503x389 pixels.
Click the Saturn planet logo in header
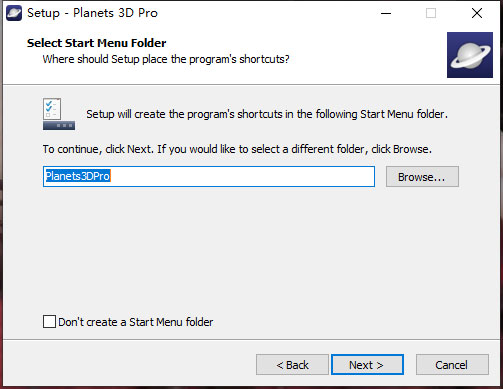coord(470,55)
